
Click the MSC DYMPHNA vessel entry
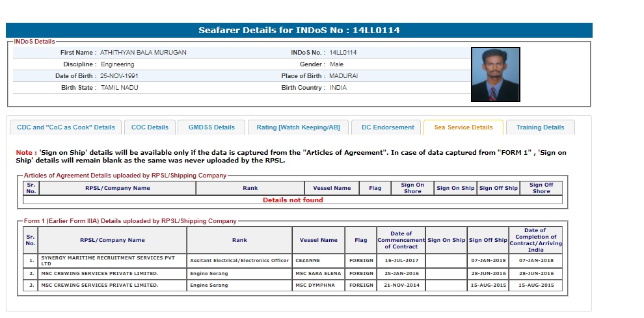(x=318, y=285)
